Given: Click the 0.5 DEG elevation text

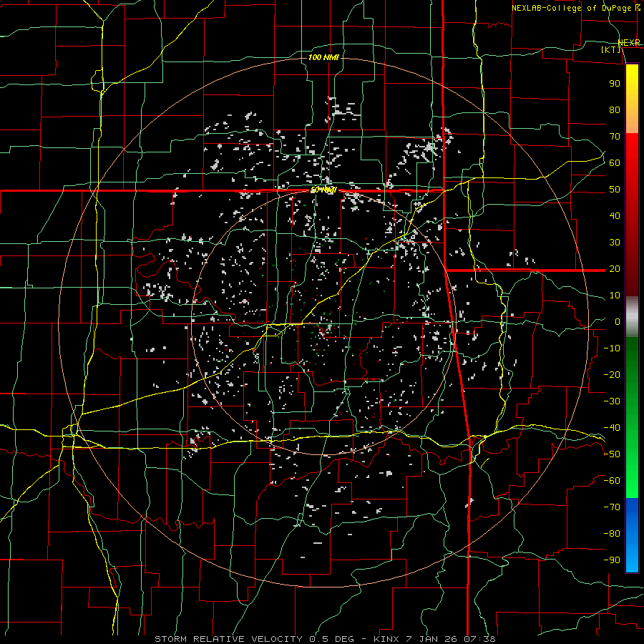Looking at the screenshot, I should [332, 639].
